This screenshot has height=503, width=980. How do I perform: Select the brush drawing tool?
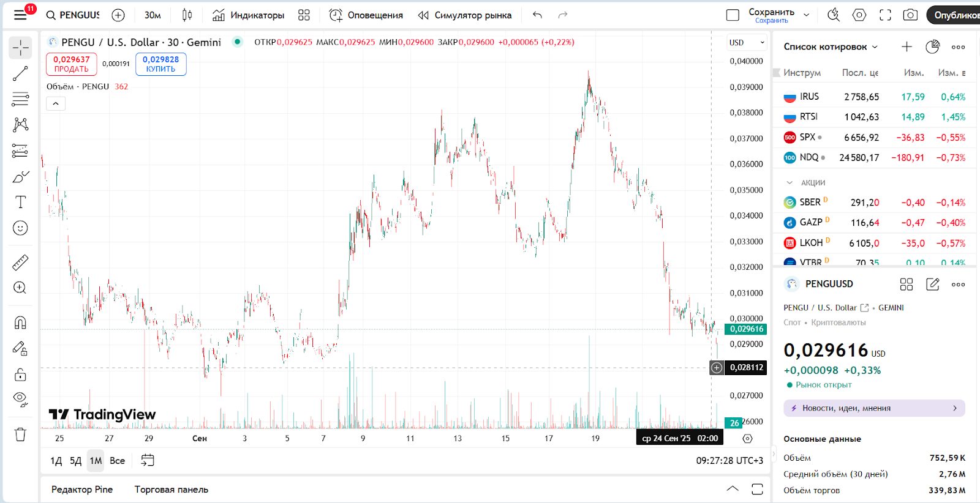20,177
